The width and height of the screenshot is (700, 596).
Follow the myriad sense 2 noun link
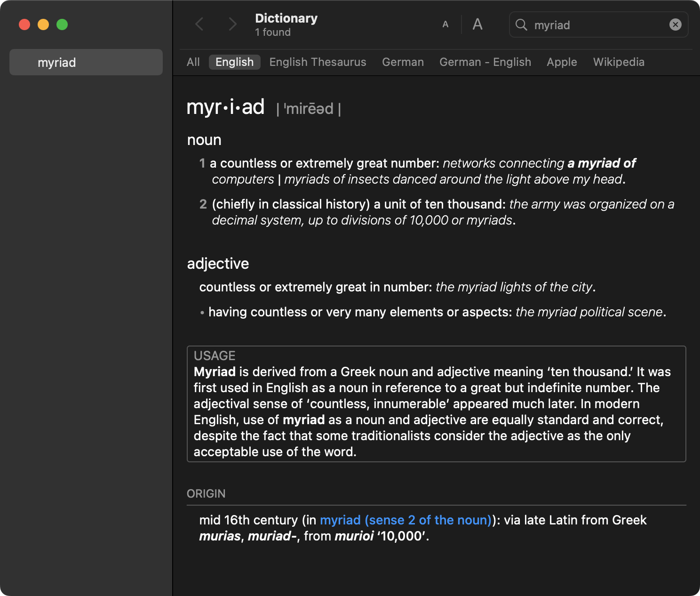[x=406, y=520]
